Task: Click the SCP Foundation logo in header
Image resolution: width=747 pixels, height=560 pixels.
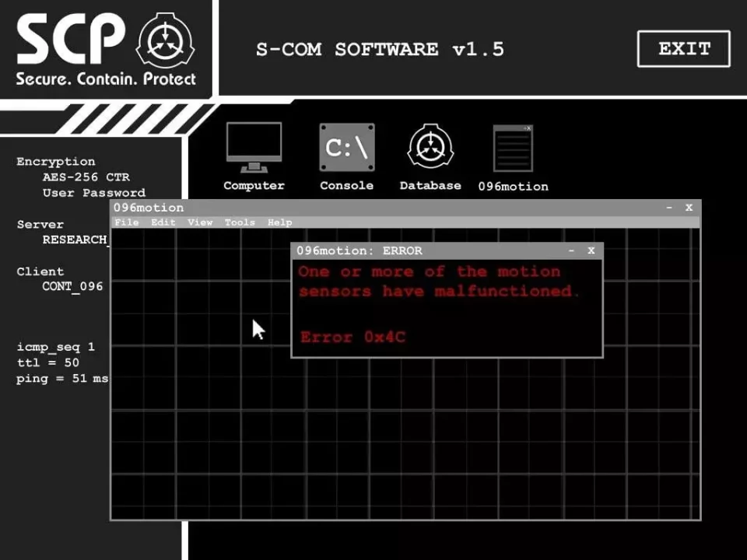Action: (x=165, y=40)
